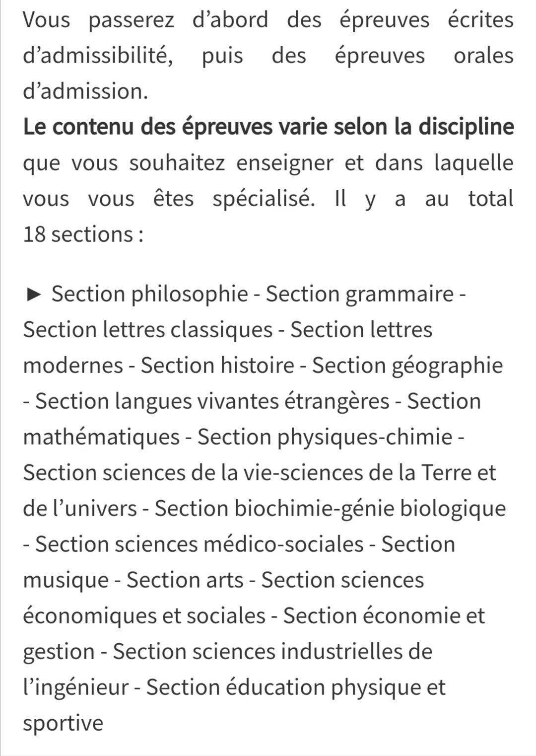This screenshot has height=756, width=536.
Task: Click the "Section philosophie" text
Action: tap(149, 294)
